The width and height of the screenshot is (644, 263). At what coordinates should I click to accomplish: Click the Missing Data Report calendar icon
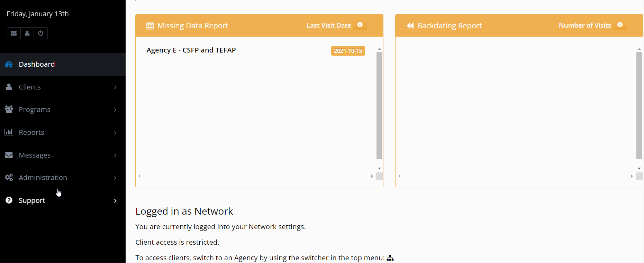coord(150,26)
